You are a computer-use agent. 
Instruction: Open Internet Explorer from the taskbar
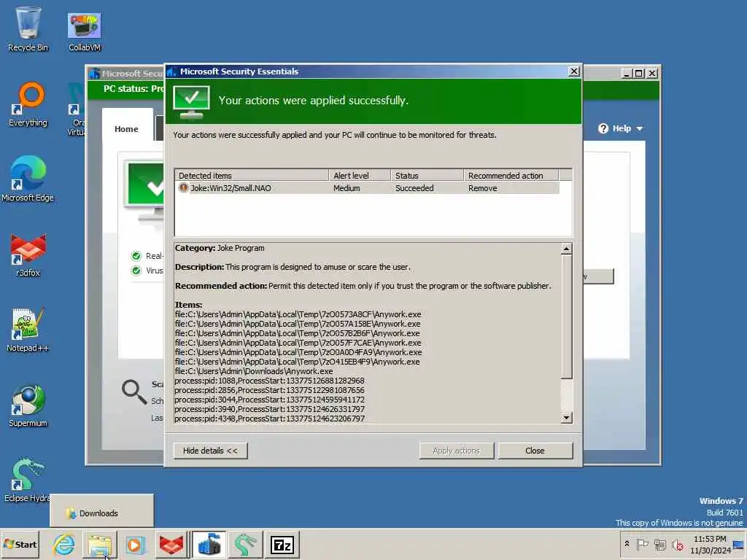pyautogui.click(x=63, y=544)
